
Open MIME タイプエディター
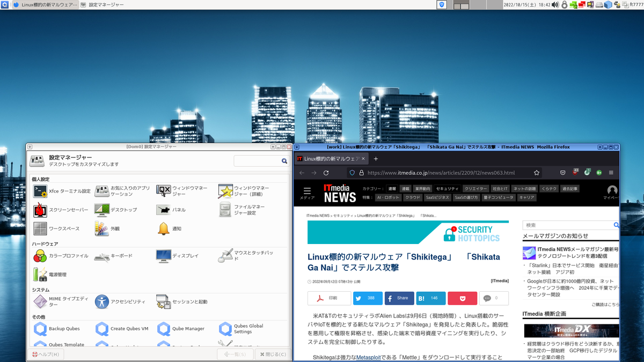point(62,302)
